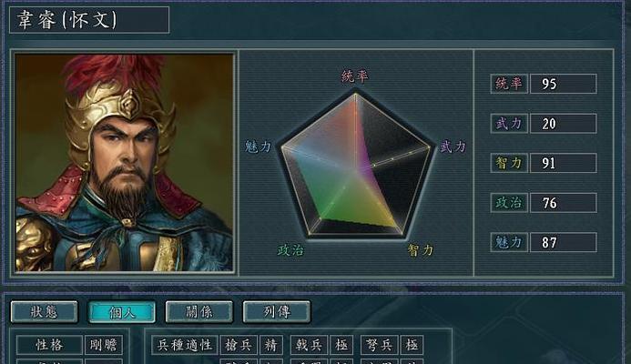The image size is (631, 364).
Task: Click the 弩兵 troop aptitude cell
Action: point(380,345)
